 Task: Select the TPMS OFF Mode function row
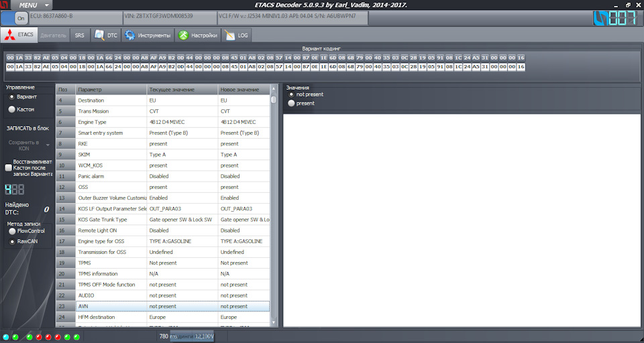click(163, 285)
